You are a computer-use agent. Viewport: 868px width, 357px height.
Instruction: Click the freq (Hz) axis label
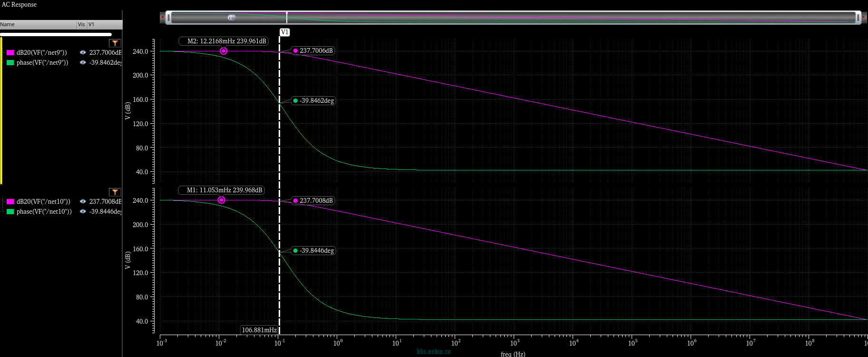pos(513,354)
